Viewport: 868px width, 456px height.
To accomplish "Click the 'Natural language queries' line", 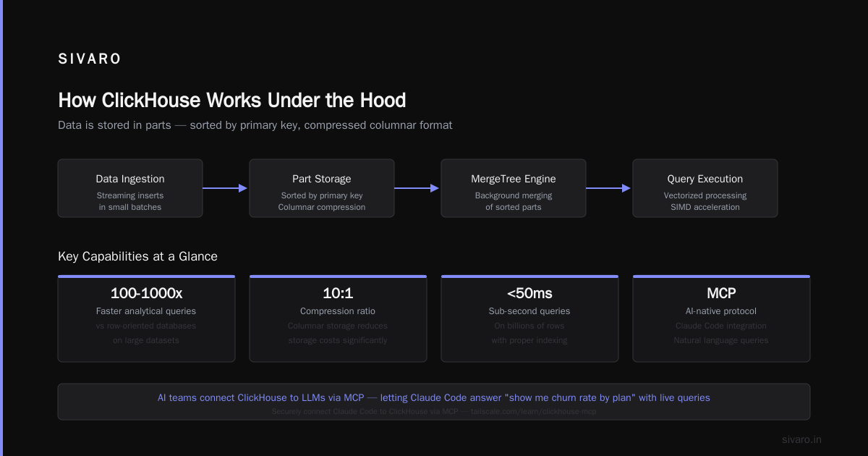I will (721, 340).
